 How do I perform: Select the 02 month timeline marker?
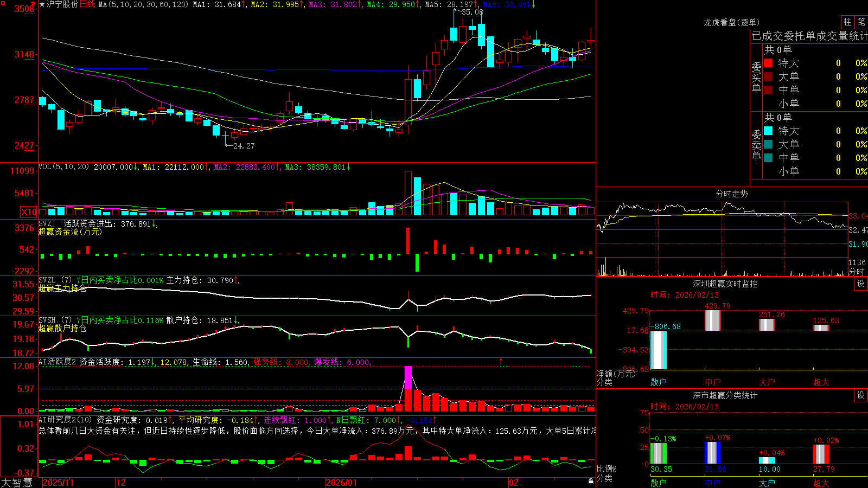(x=514, y=483)
